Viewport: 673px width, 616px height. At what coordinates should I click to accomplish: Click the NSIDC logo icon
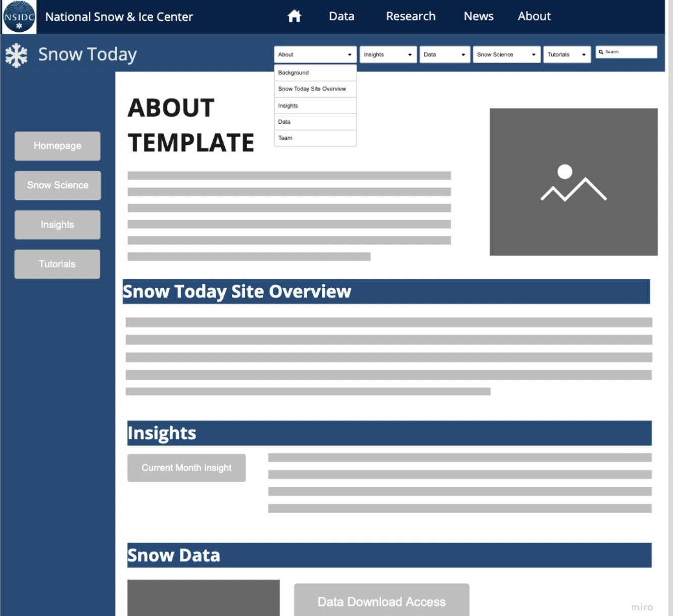click(x=19, y=17)
